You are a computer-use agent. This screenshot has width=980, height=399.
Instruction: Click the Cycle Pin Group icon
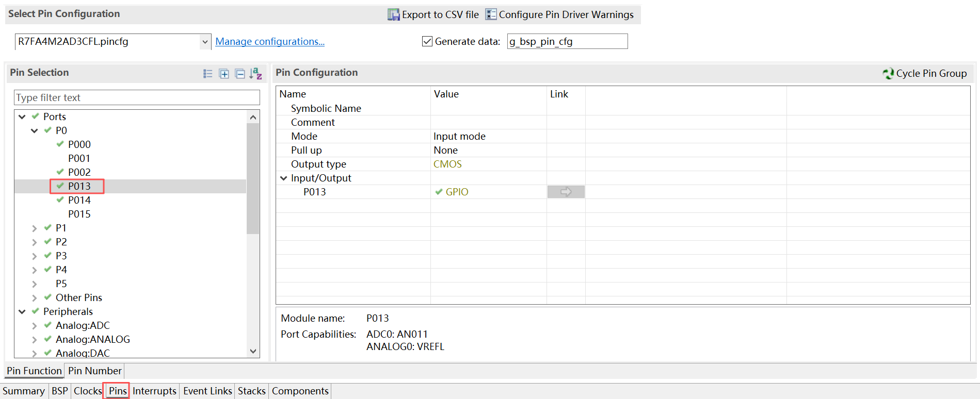pos(888,73)
